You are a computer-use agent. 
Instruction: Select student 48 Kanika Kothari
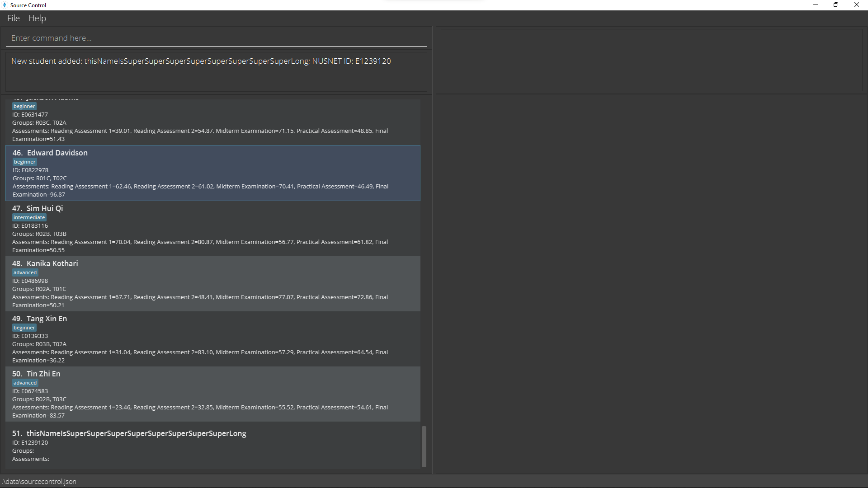(x=212, y=284)
